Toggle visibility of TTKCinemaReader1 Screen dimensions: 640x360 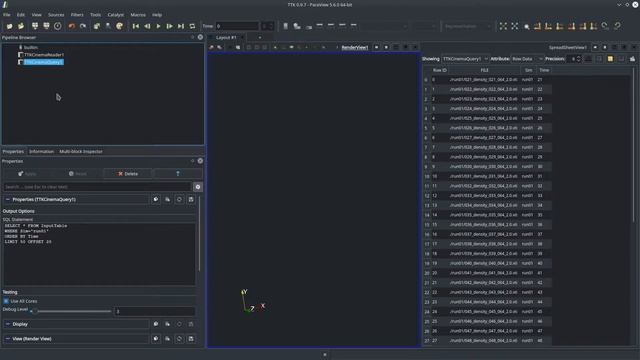click(20, 55)
